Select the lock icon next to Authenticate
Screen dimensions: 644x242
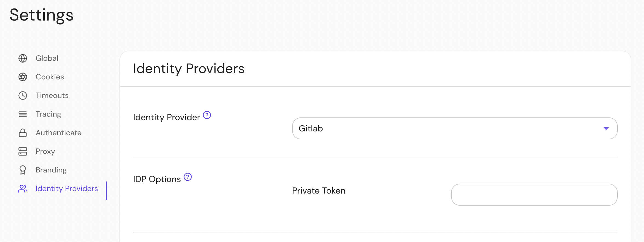click(22, 132)
